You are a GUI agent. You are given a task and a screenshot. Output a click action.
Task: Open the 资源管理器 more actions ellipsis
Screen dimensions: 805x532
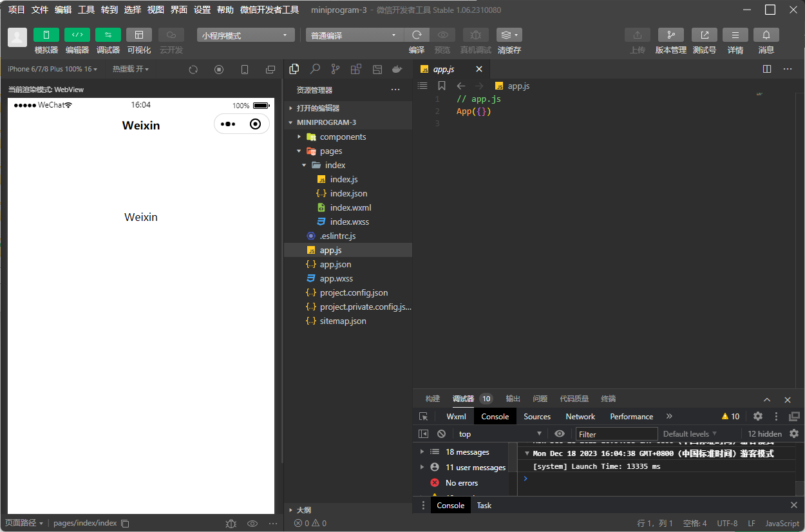click(x=395, y=90)
